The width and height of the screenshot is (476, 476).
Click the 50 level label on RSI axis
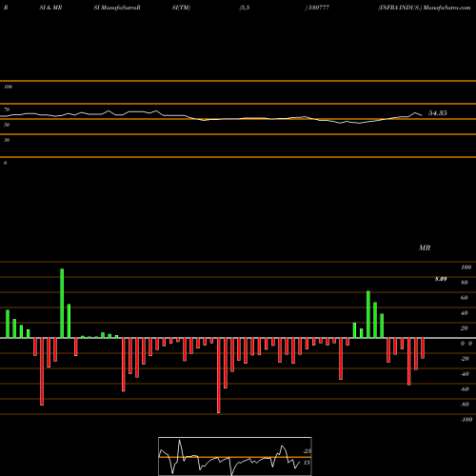7,125
